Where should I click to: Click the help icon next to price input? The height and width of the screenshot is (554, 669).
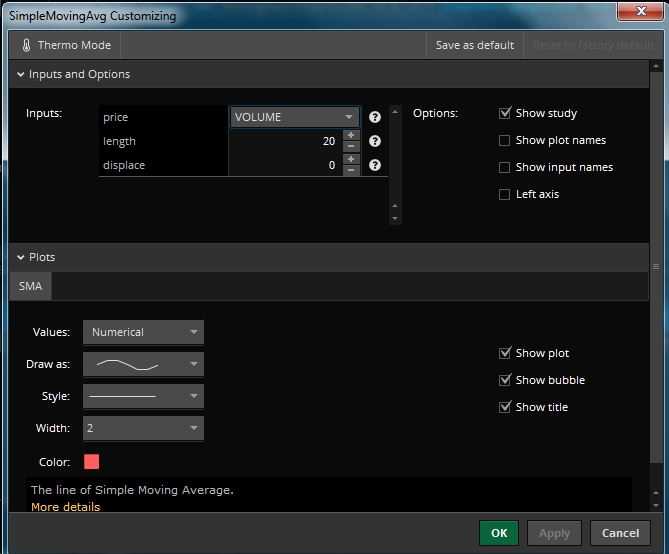pos(375,117)
